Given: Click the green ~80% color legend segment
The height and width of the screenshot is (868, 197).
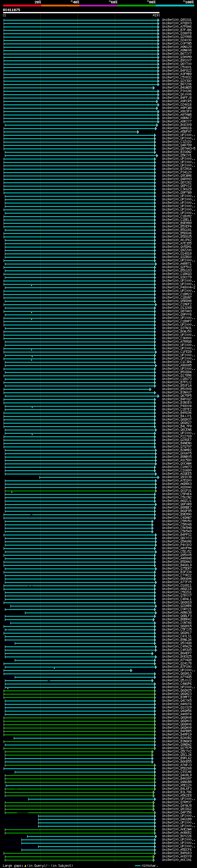Looking at the screenshot, I should (x=137, y=6).
